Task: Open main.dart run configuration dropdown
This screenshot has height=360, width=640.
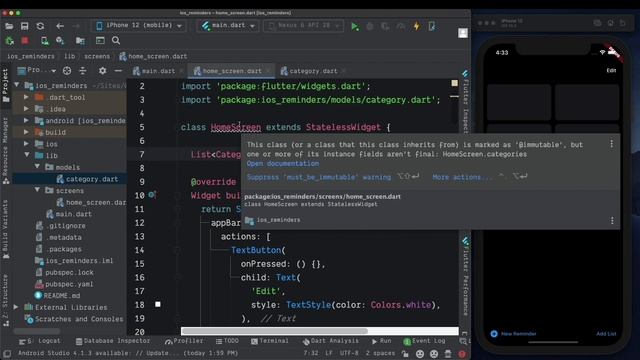Action: tap(228, 26)
